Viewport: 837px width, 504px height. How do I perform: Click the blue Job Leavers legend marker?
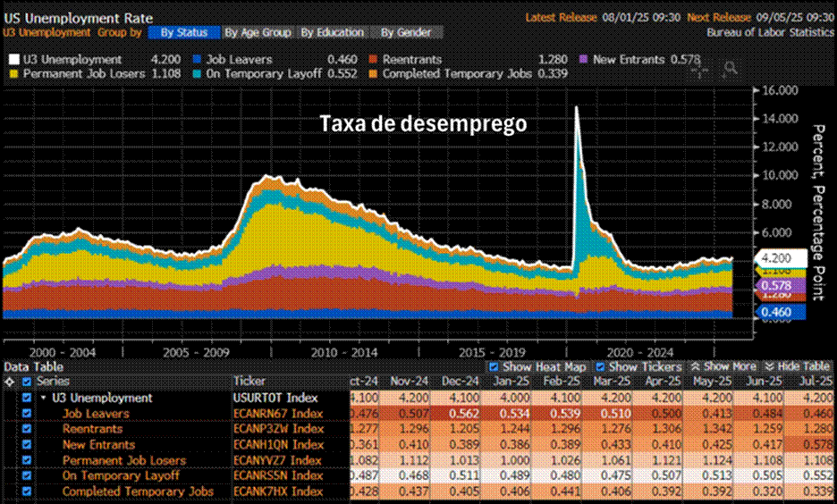(198, 60)
